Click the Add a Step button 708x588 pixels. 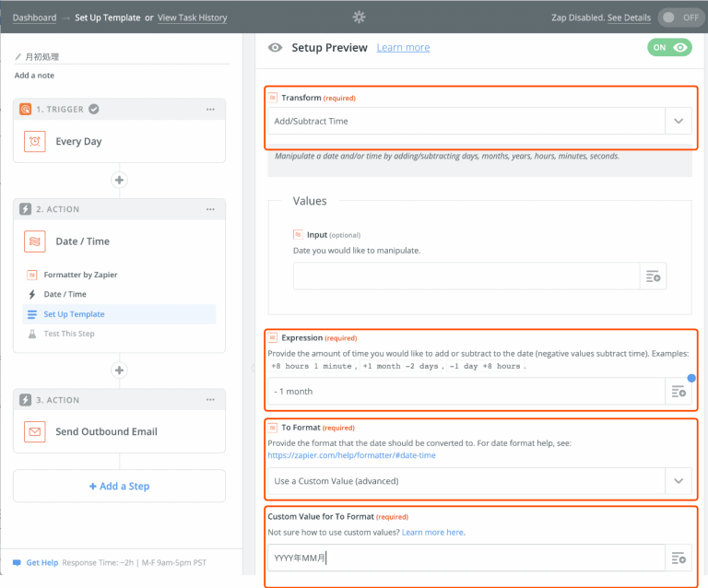tap(119, 486)
